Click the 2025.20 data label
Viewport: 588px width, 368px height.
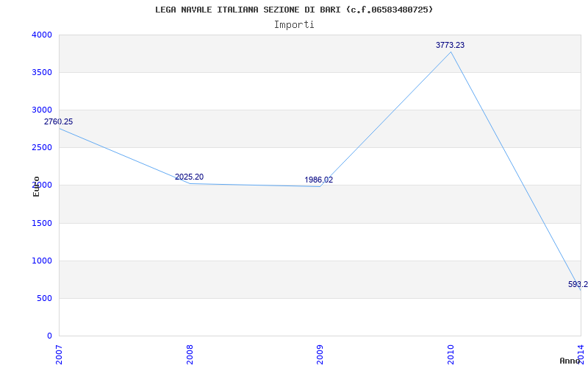[x=190, y=177]
